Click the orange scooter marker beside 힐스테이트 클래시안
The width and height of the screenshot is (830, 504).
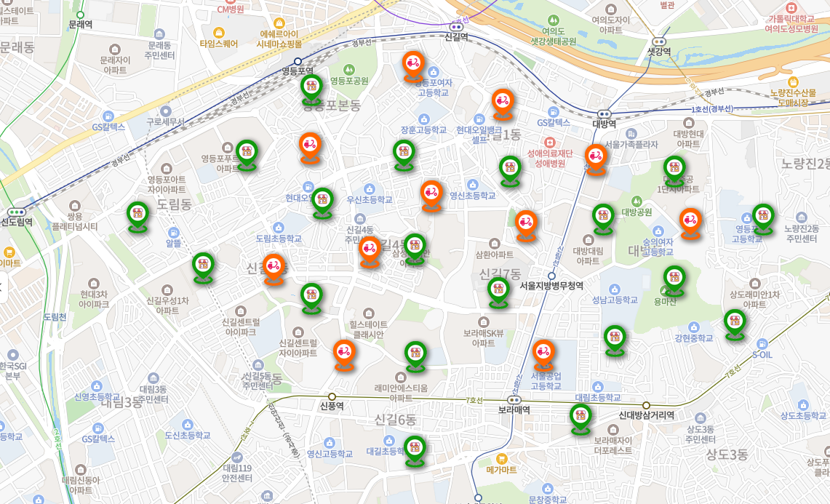tap(344, 353)
